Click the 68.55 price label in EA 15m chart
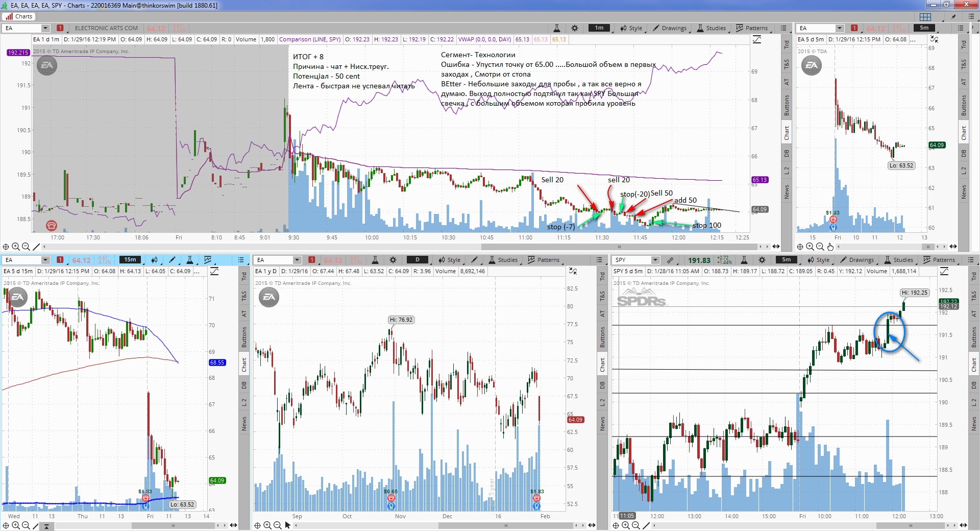 coord(217,363)
